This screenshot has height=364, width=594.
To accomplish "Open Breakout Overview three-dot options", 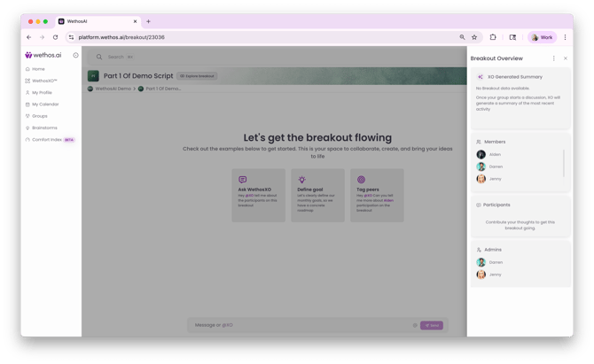I will 554,58.
